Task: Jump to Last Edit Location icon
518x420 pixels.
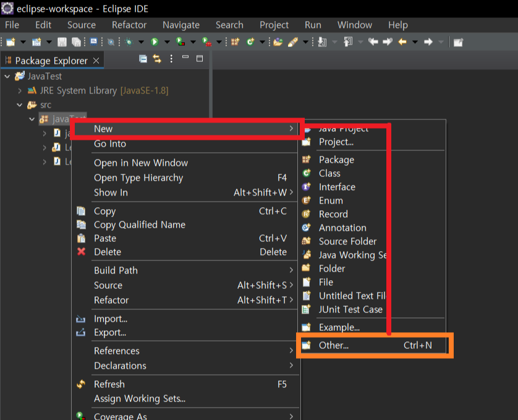Action: point(373,41)
